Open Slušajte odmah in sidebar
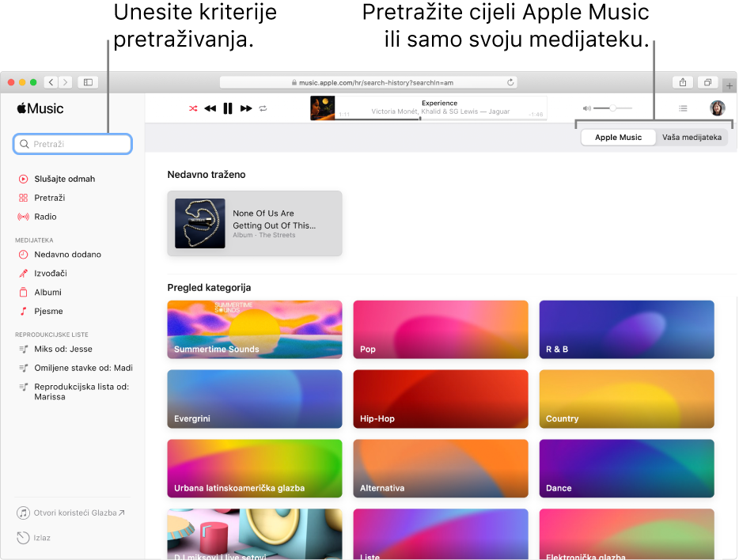This screenshot has height=560, width=739. tap(65, 179)
